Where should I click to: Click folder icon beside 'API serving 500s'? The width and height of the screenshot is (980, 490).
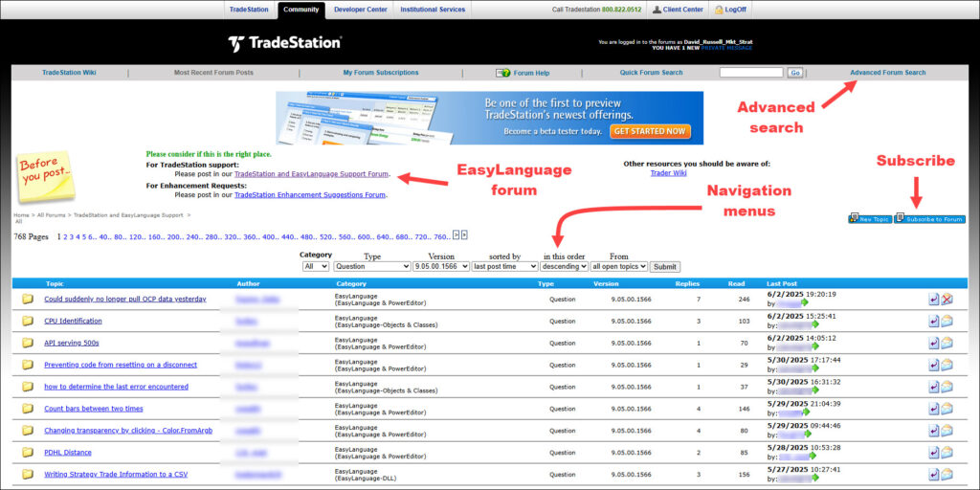[x=28, y=343]
